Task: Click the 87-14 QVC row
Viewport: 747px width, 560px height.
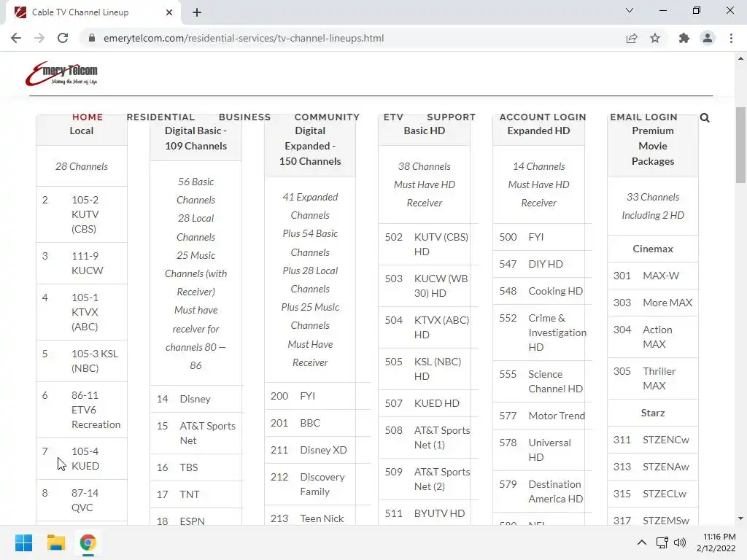Action: click(82, 500)
